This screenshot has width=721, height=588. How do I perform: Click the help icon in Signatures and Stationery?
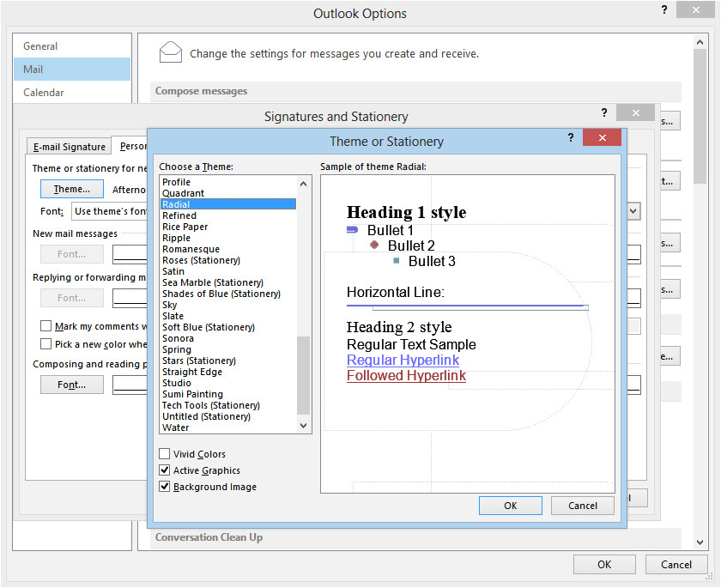click(603, 113)
